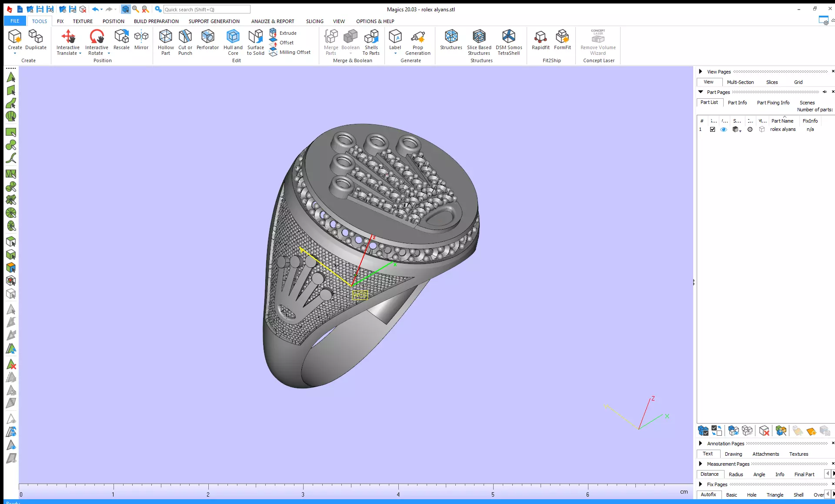Switch to the FIX ribbon tab
835x504 pixels.
coord(60,21)
